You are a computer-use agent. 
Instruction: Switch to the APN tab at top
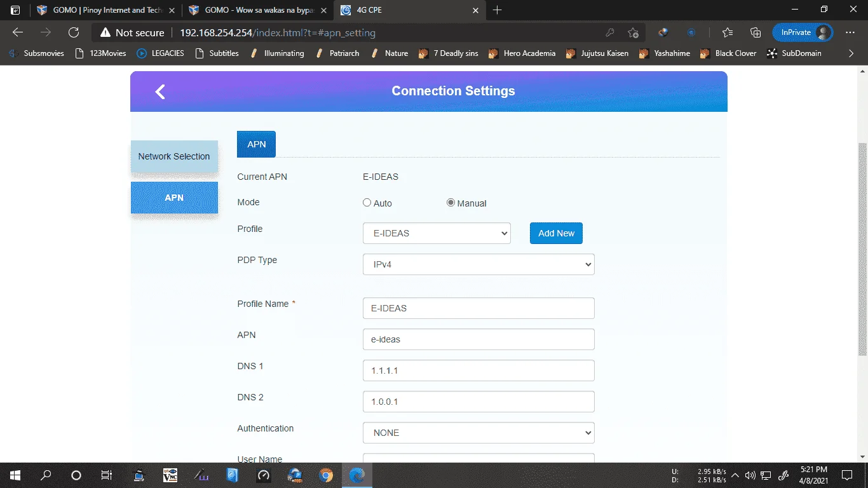[x=256, y=144]
